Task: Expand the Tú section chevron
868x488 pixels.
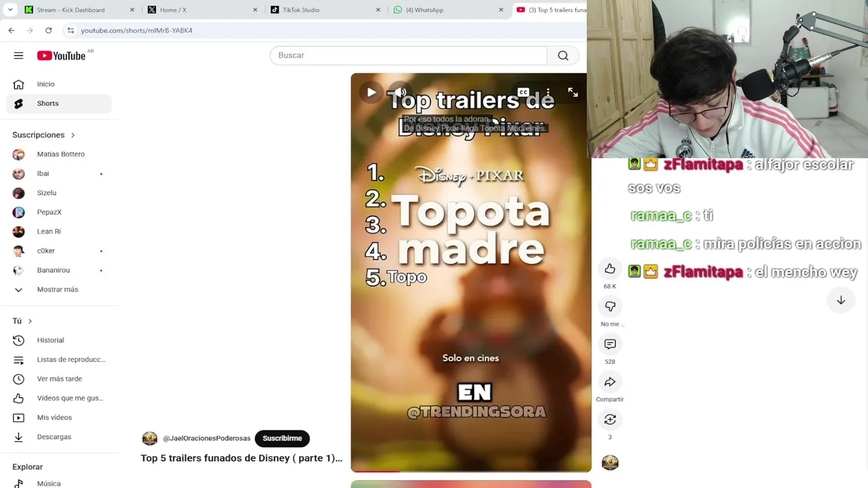Action: tap(30, 321)
